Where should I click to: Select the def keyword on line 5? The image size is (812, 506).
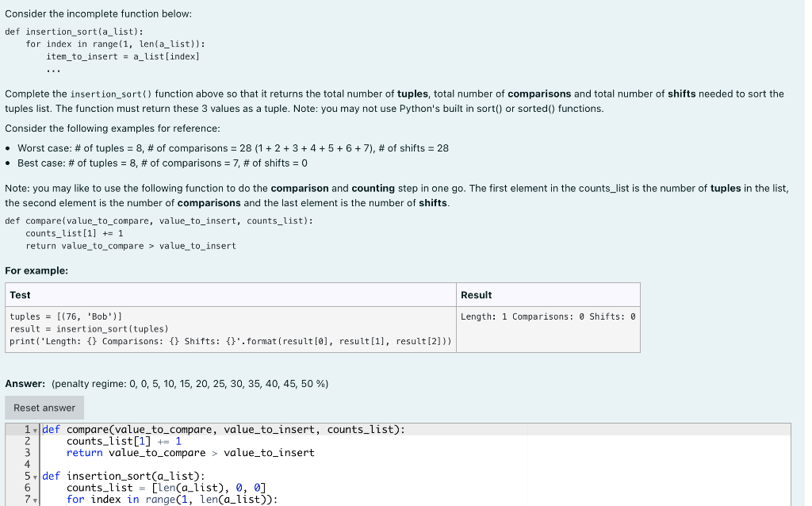point(50,476)
